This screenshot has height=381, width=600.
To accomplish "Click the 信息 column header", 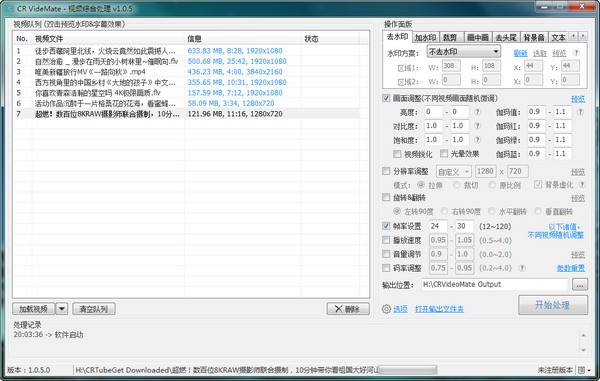I will pos(243,39).
